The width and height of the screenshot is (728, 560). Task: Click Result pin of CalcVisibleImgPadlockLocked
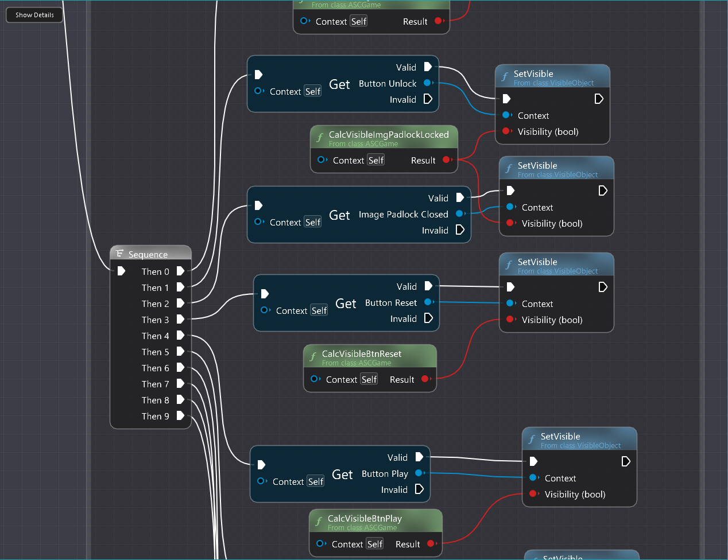(447, 160)
